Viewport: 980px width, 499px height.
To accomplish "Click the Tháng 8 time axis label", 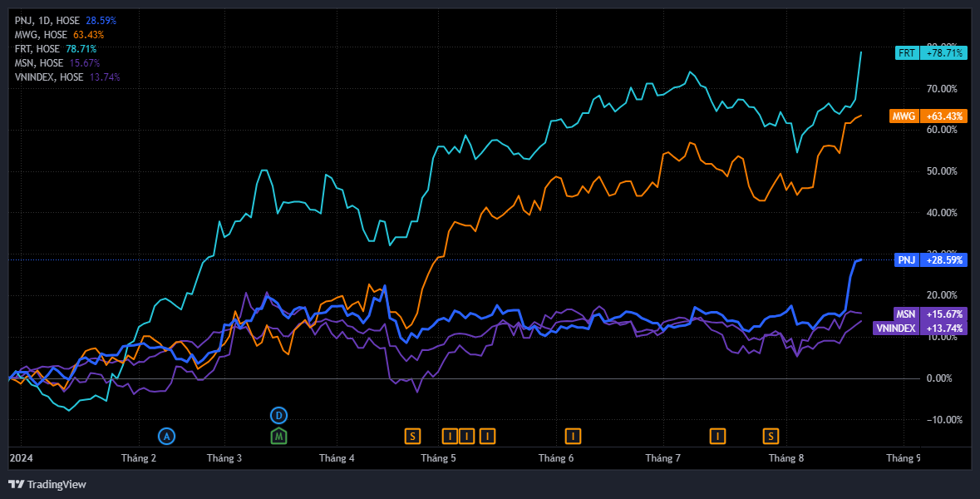I will 786,458.
